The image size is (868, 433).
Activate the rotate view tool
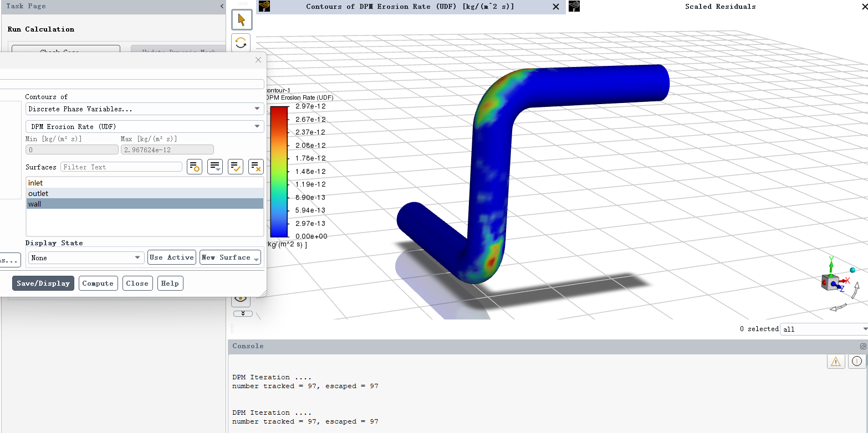click(241, 43)
